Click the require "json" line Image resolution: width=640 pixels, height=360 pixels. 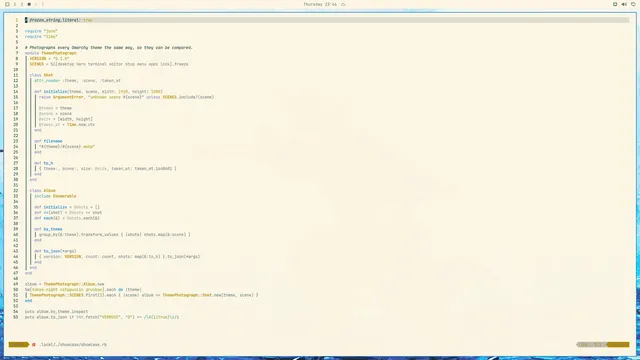click(41, 31)
